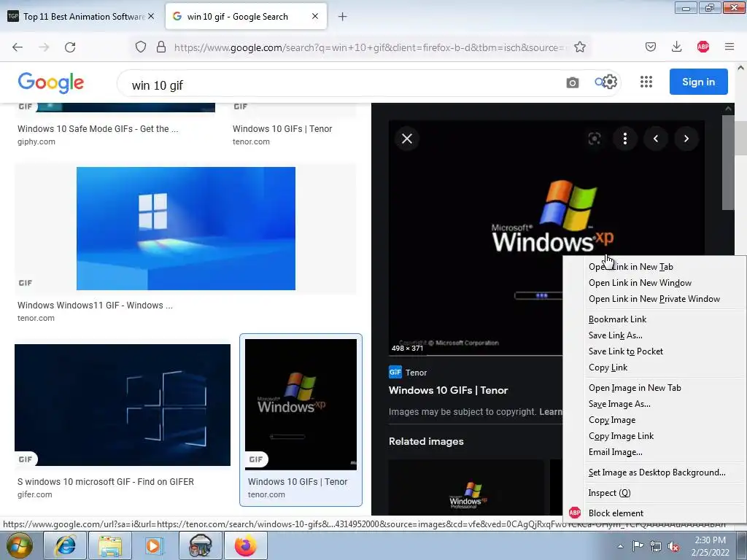Click the site padlock security icon
Viewport: 747px width, 560px height.
pos(161,47)
